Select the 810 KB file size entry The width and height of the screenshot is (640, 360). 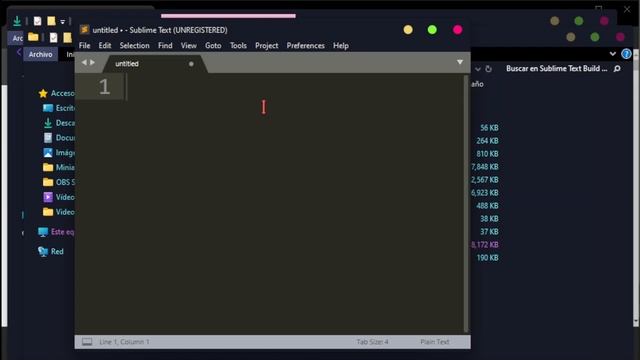coord(487,154)
